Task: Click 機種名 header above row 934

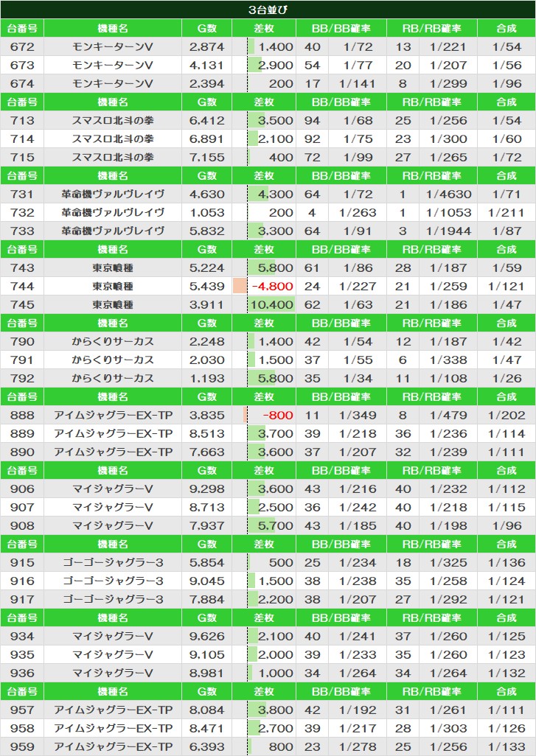Action: (112, 618)
